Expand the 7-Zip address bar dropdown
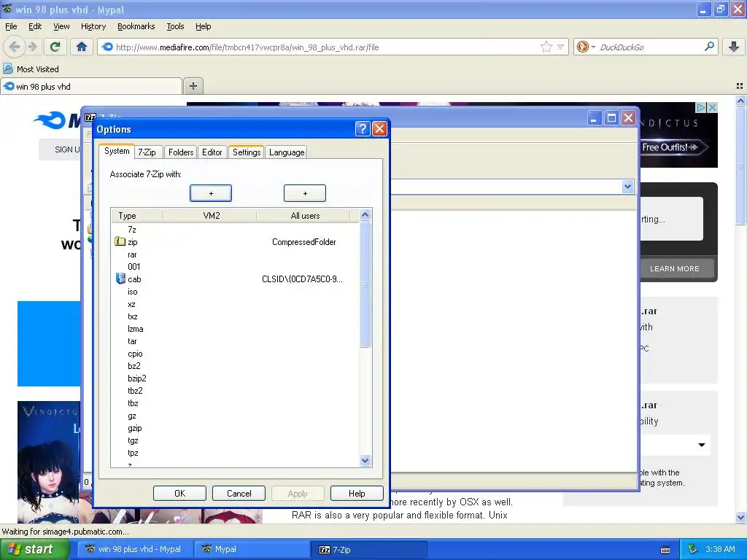This screenshot has height=560, width=747. point(627,187)
